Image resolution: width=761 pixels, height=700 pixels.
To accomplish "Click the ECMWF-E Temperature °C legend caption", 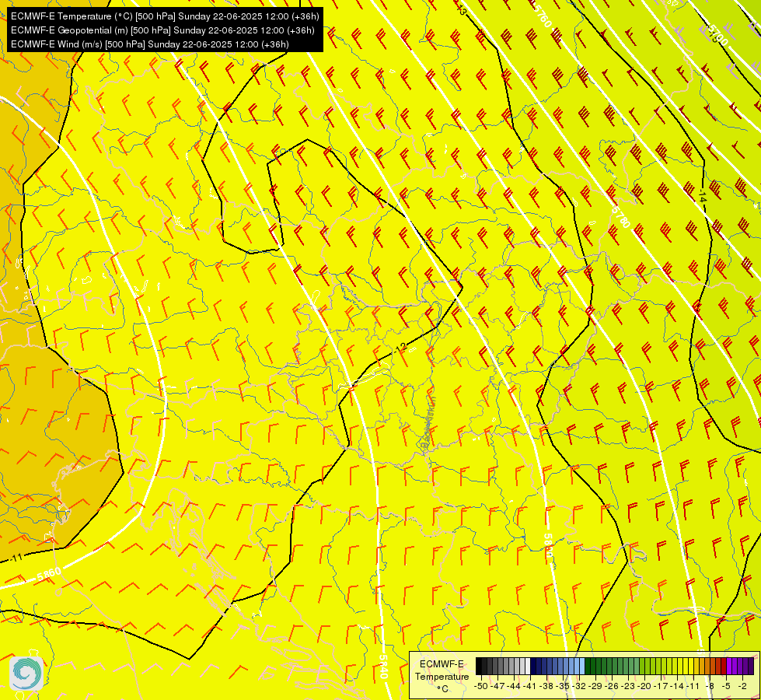I will [442, 676].
